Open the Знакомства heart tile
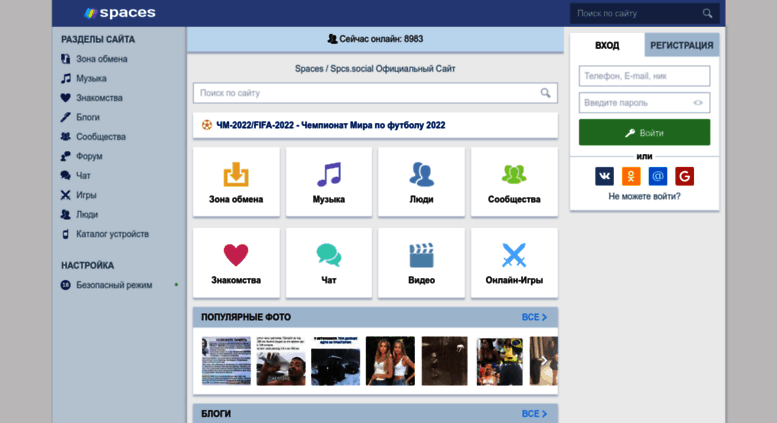This screenshot has height=423, width=777. (x=236, y=255)
